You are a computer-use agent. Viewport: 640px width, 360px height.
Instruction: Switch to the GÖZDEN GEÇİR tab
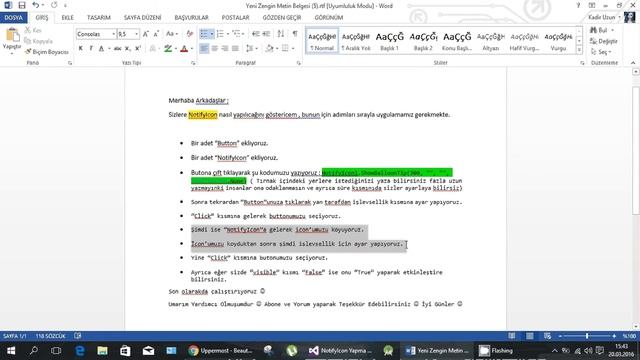click(x=282, y=18)
